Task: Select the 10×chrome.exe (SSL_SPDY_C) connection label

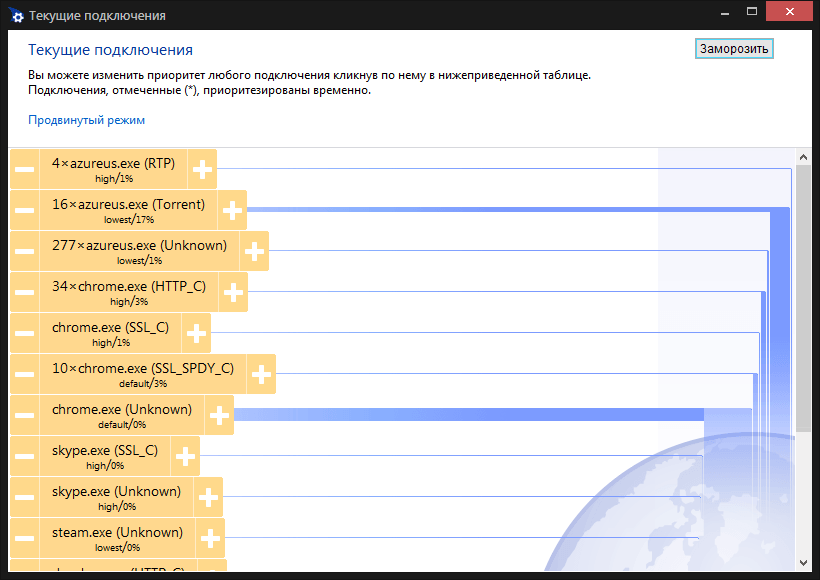Action: click(143, 374)
